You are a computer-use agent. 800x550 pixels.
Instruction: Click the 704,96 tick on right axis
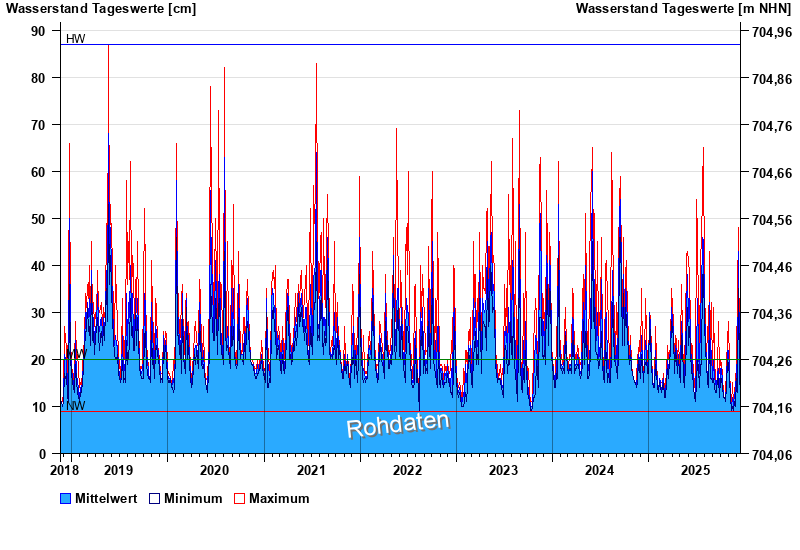(771, 31)
